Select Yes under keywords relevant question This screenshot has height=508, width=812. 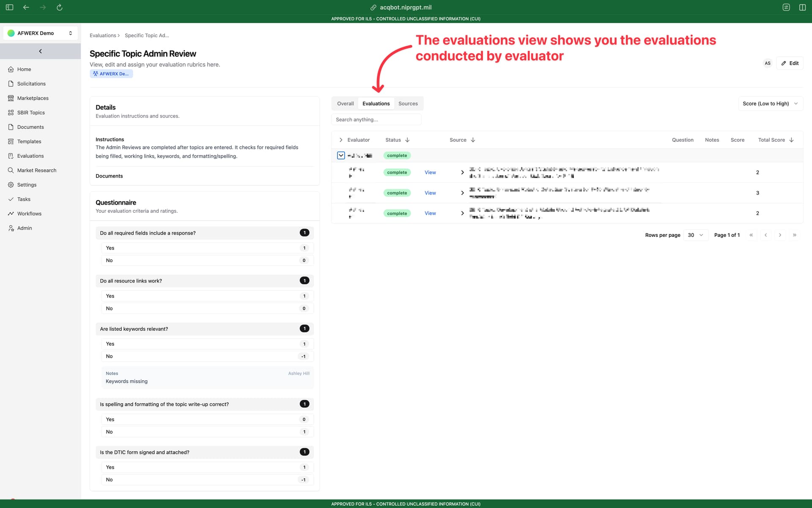coord(207,344)
